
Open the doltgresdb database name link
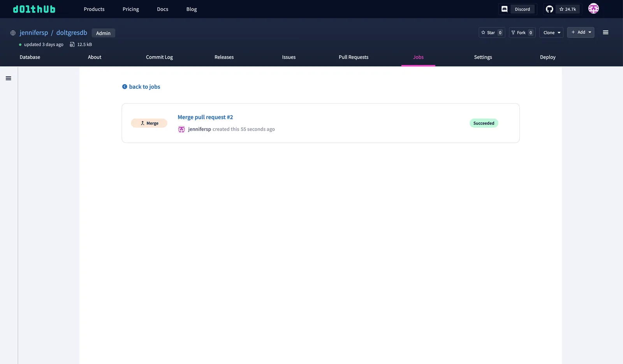[x=72, y=33]
